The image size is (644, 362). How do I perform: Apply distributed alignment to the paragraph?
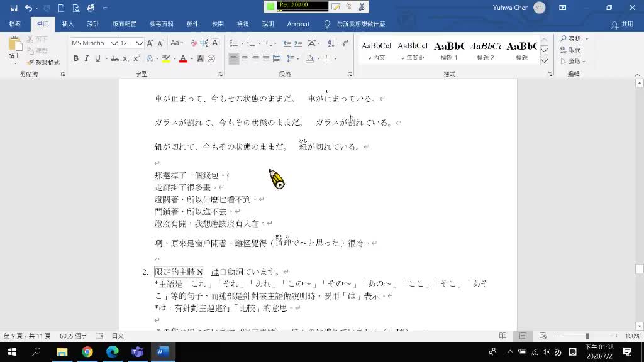[x=277, y=58]
